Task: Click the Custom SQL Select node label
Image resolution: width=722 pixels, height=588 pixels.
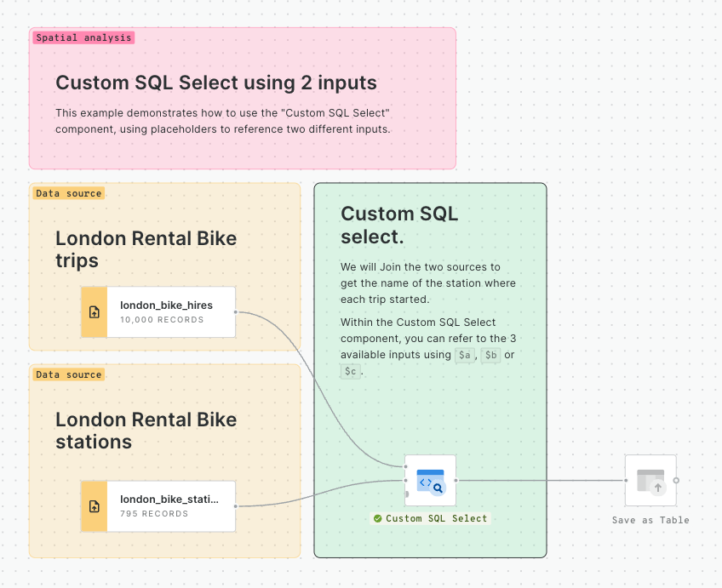Action: [436, 518]
